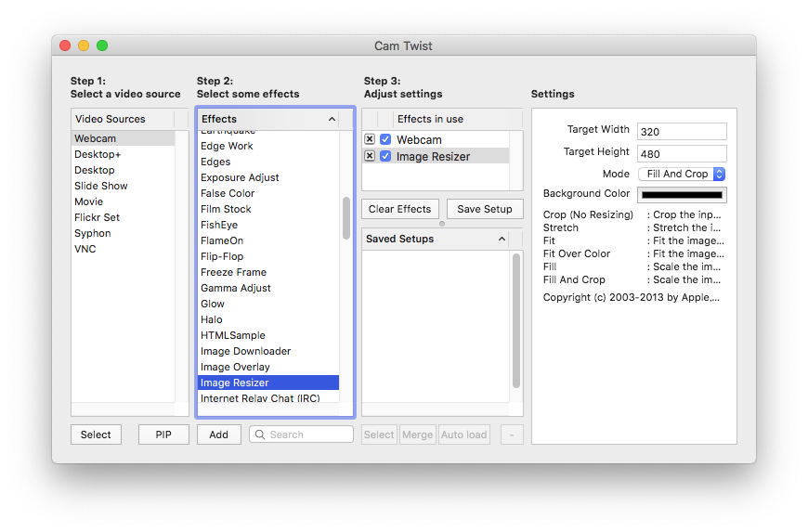Image resolution: width=808 pixels, height=532 pixels.
Task: Uncheck the Webcam effect checkbox
Action: pos(385,139)
